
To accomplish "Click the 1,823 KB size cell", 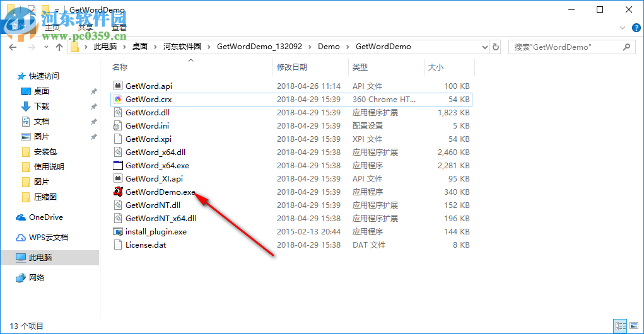I will (x=454, y=112).
